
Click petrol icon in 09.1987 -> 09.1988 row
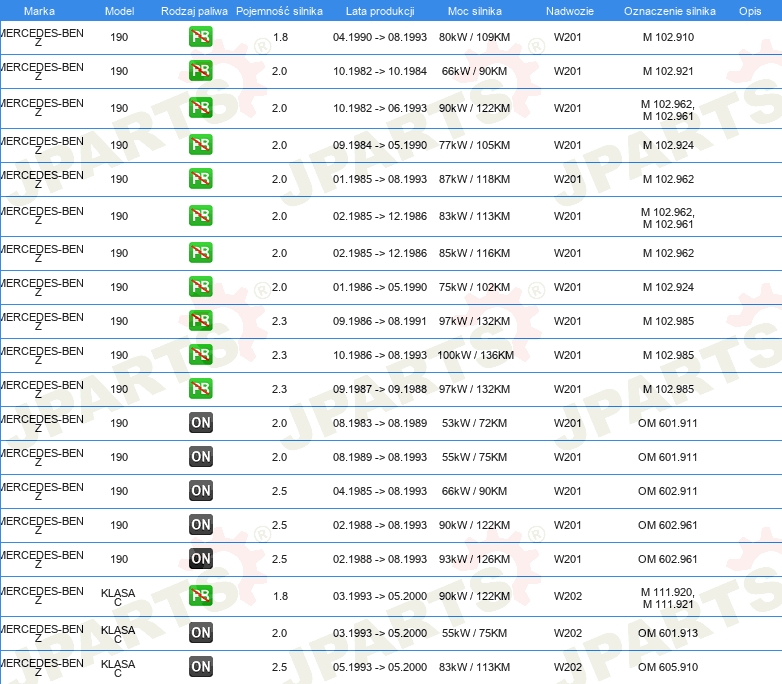coord(200,389)
